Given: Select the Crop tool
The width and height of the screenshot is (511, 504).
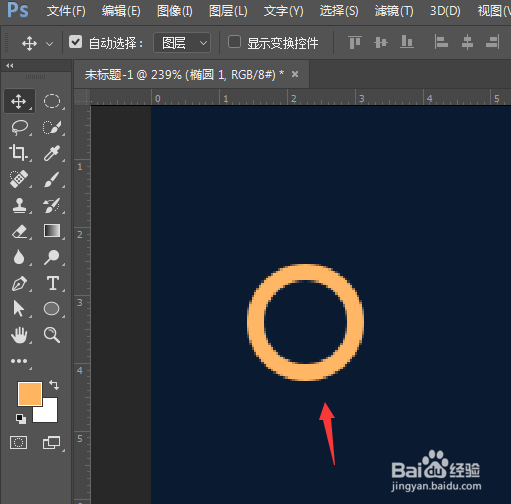Looking at the screenshot, I should point(19,153).
